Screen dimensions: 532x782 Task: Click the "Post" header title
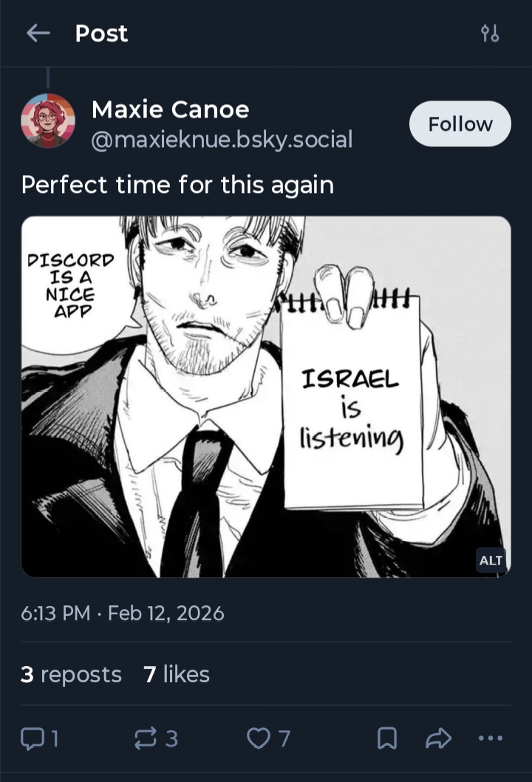tap(101, 33)
